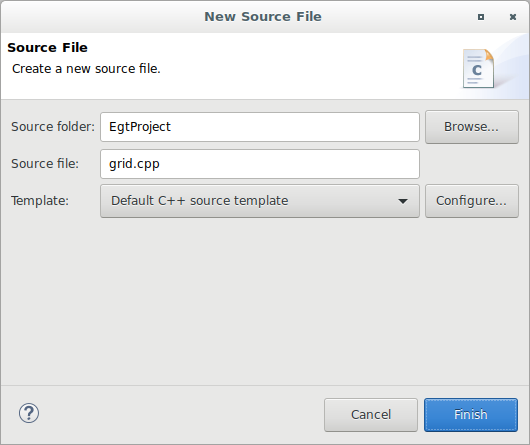The height and width of the screenshot is (445, 530).
Task: Open the Template dropdown list
Action: [260, 201]
